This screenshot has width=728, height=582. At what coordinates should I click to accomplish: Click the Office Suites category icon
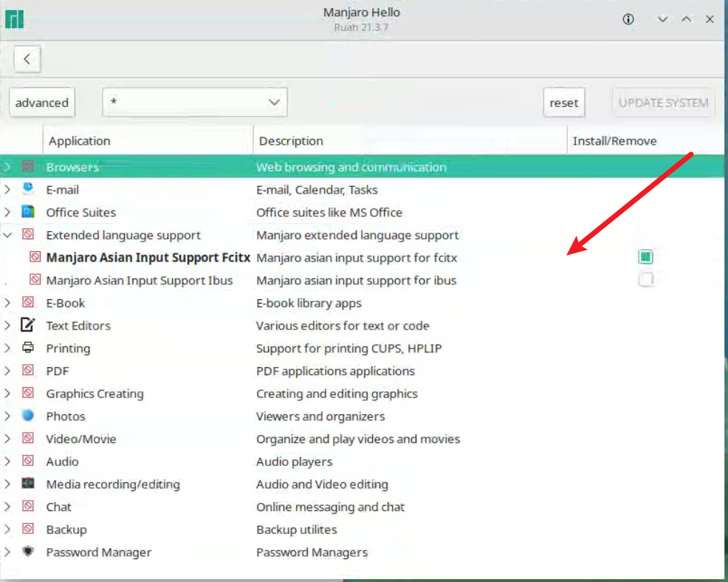click(28, 212)
